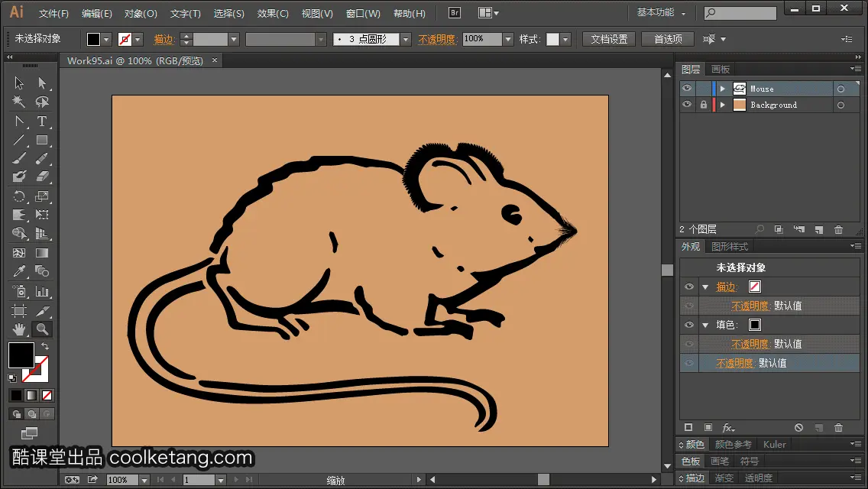Click the 不透明度 link in control bar

437,39
